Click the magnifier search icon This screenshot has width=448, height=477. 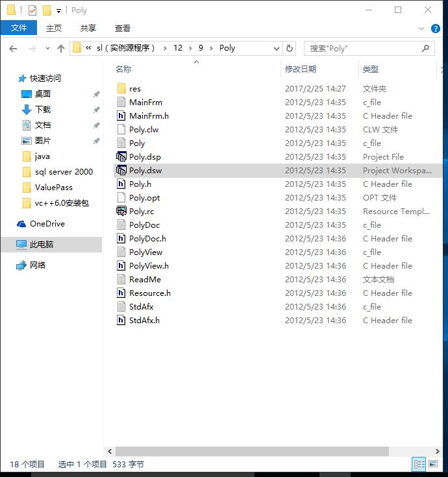425,48
